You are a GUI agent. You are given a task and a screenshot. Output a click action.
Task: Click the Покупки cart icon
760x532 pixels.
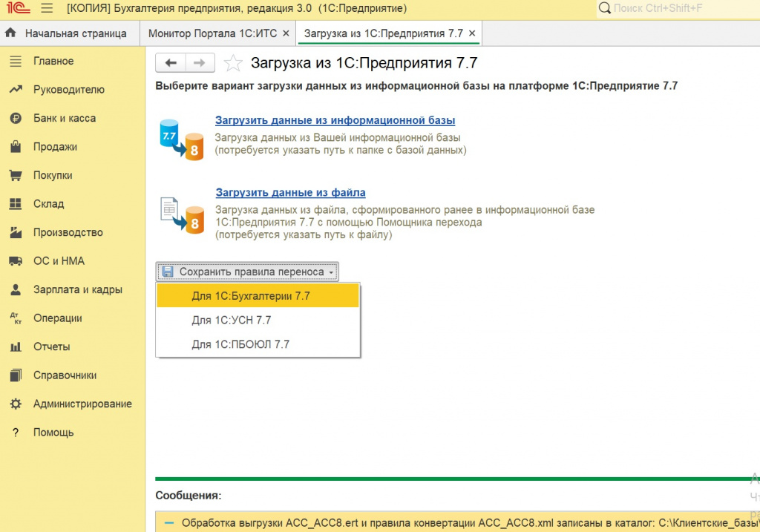[16, 175]
